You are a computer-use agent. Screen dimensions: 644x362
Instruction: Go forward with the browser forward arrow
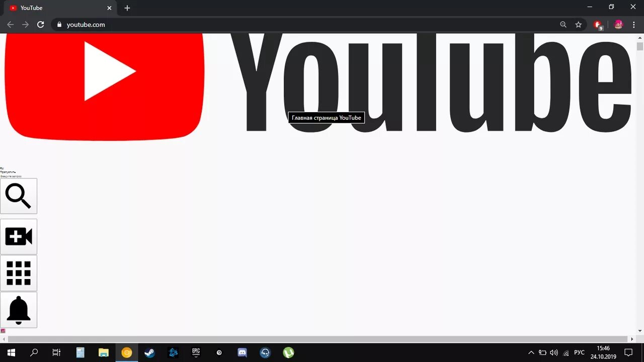coord(25,25)
